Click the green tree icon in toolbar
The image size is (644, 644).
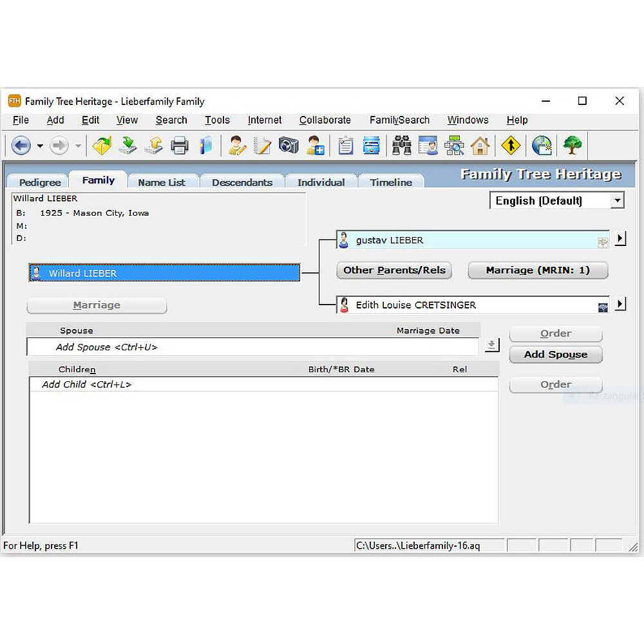572,146
